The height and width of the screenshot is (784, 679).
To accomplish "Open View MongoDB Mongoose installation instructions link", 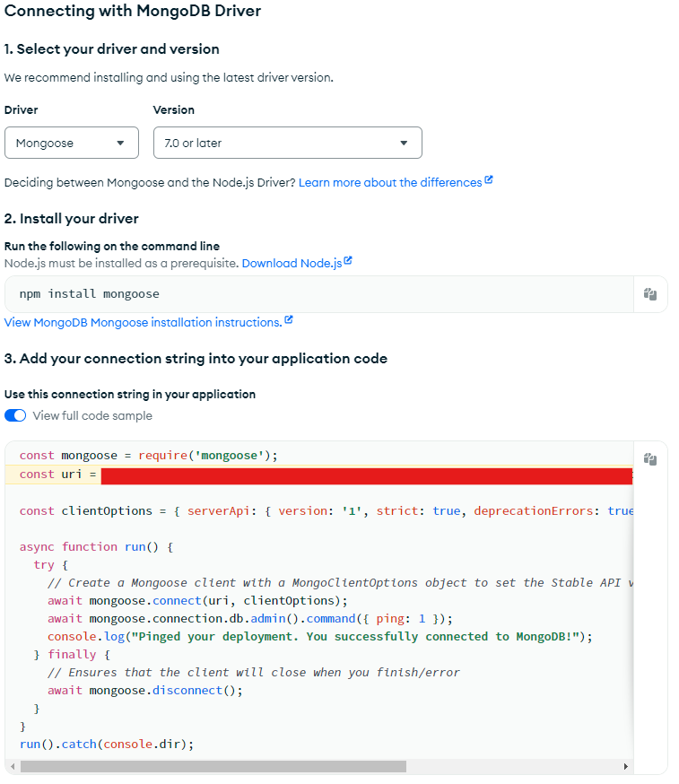I will click(x=143, y=323).
